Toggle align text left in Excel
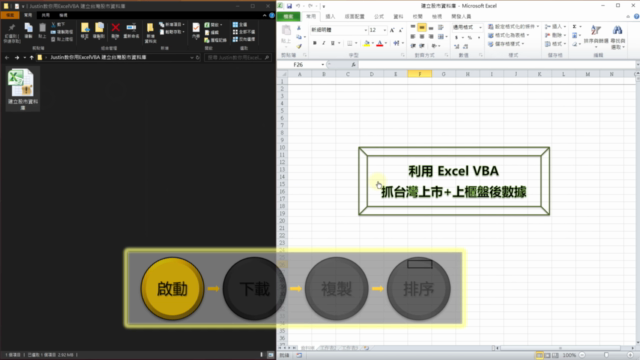 [x=413, y=36]
